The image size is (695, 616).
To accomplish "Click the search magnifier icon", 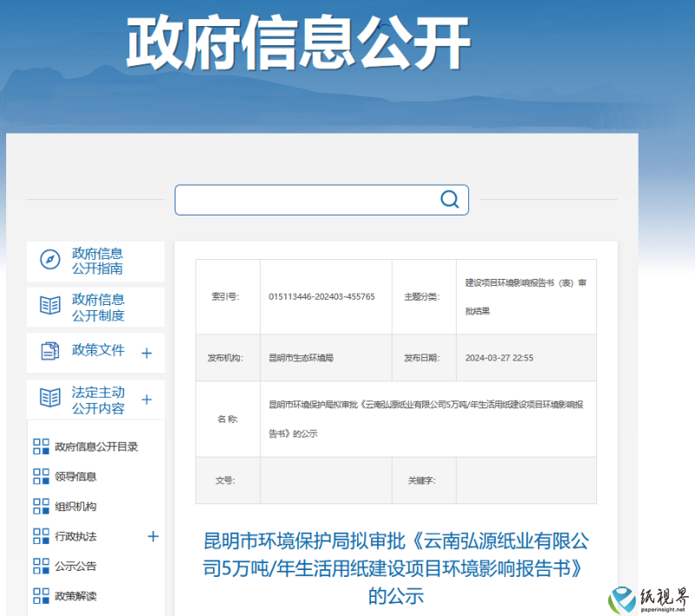I will (x=449, y=200).
